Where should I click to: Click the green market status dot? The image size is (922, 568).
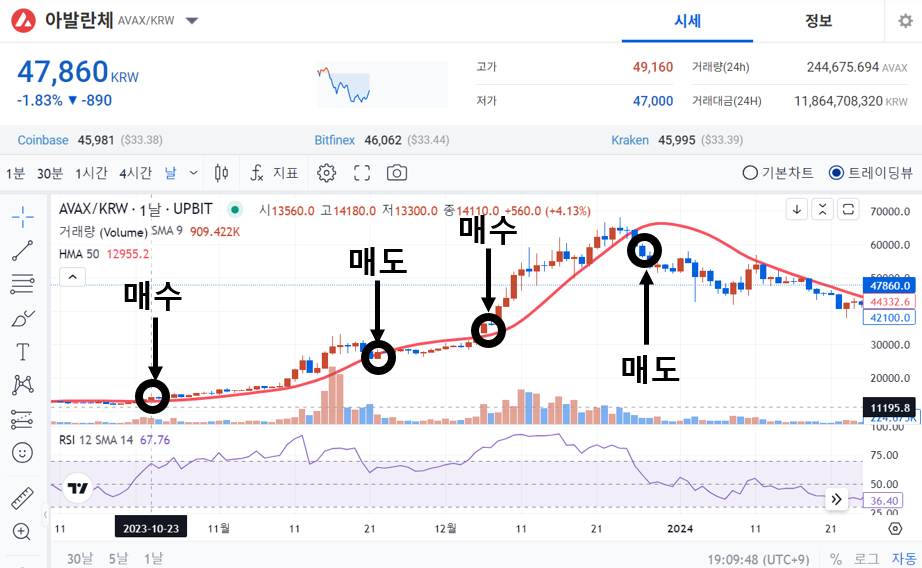click(235, 209)
